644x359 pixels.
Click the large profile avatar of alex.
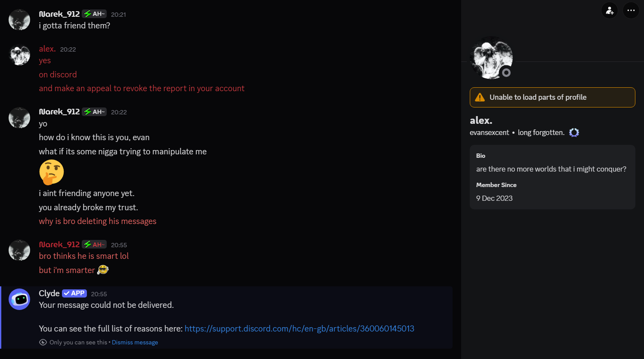point(491,57)
